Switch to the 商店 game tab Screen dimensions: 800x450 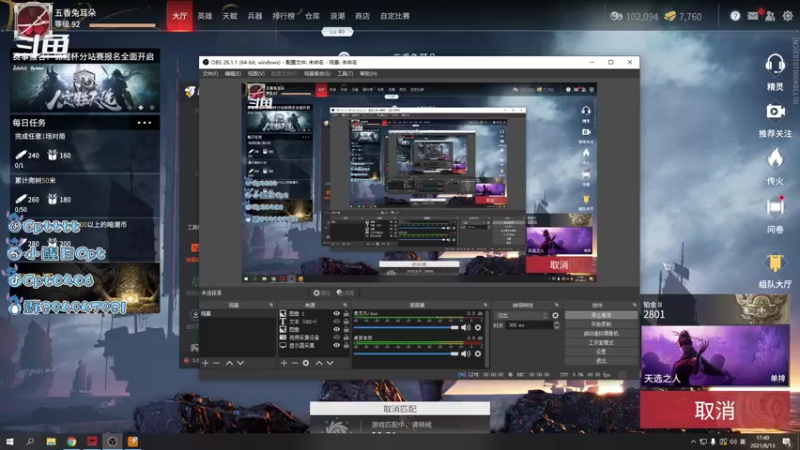(362, 16)
